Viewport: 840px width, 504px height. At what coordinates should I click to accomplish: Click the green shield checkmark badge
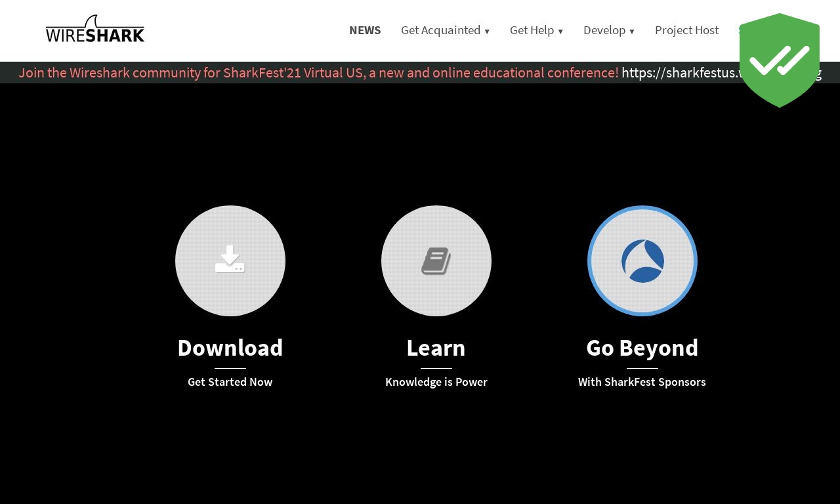coord(780,60)
